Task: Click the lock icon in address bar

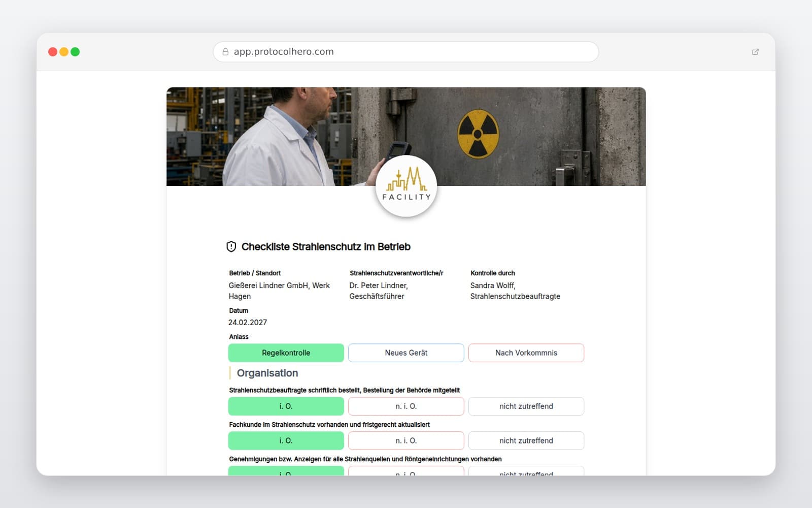Action: pos(225,52)
